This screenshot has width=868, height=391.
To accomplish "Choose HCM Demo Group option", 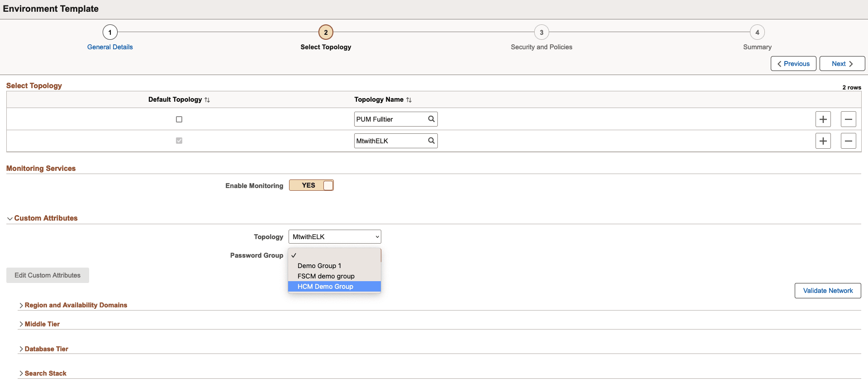I will pos(334,287).
